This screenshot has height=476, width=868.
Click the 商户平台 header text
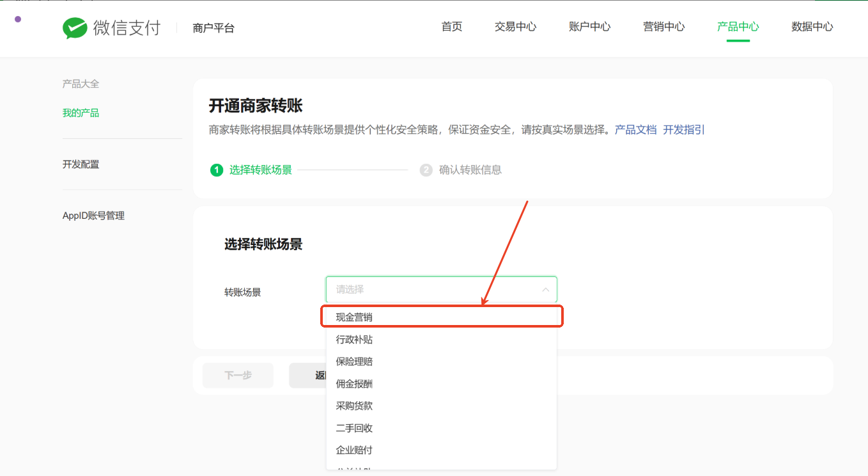213,28
